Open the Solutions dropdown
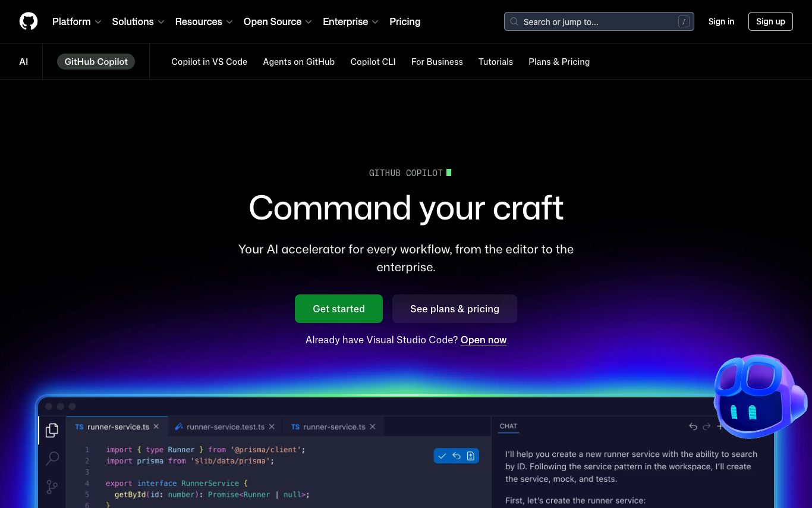This screenshot has width=812, height=508. tap(138, 21)
